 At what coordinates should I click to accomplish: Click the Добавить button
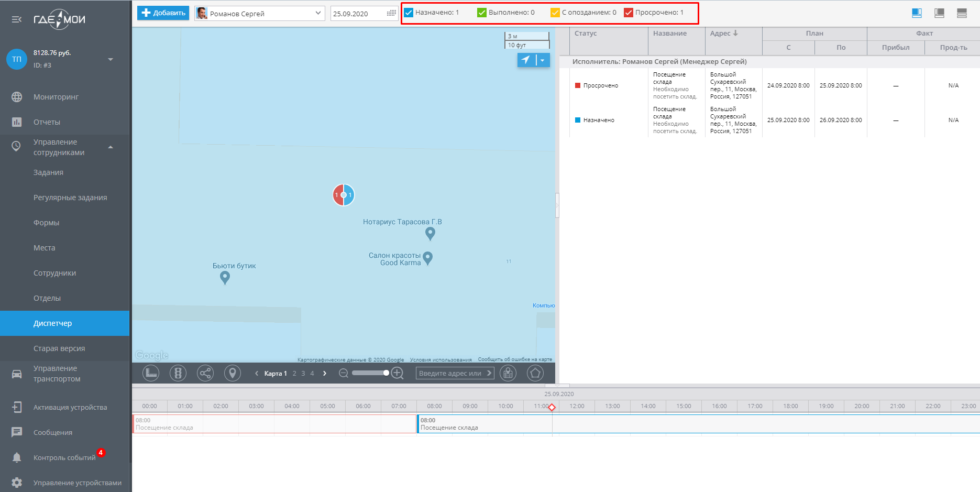pyautogui.click(x=163, y=13)
